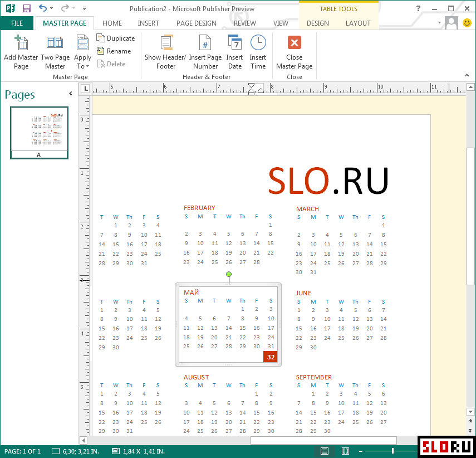Open the PAGE DESIGN tab

click(x=197, y=23)
